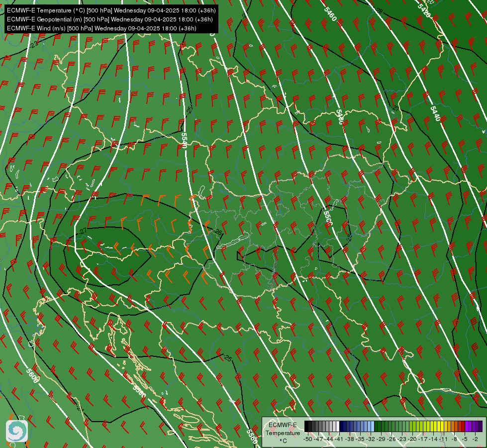Pick the dark purple swatch at legend's right end
This screenshot has width=487, height=448.
coord(481,426)
